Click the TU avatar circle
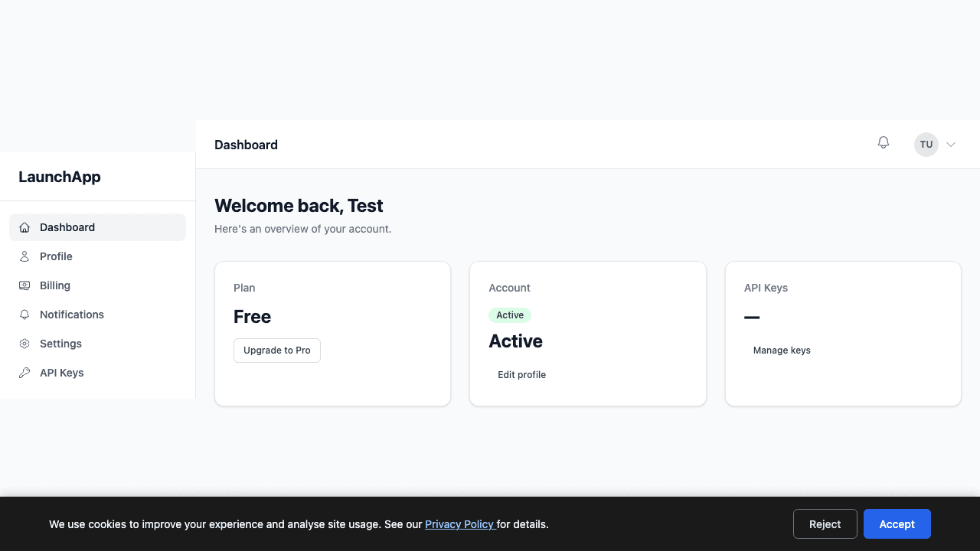The height and width of the screenshot is (551, 980). point(926,144)
